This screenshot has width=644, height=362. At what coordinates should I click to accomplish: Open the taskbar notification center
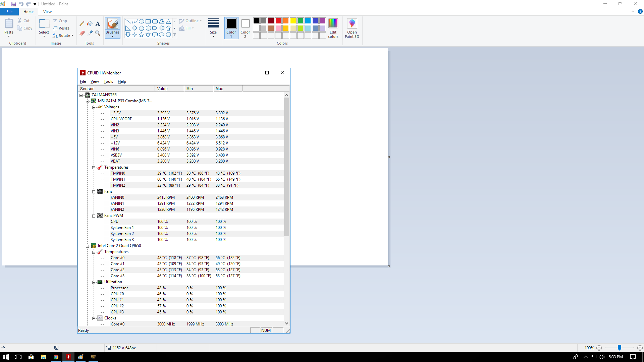click(633, 357)
